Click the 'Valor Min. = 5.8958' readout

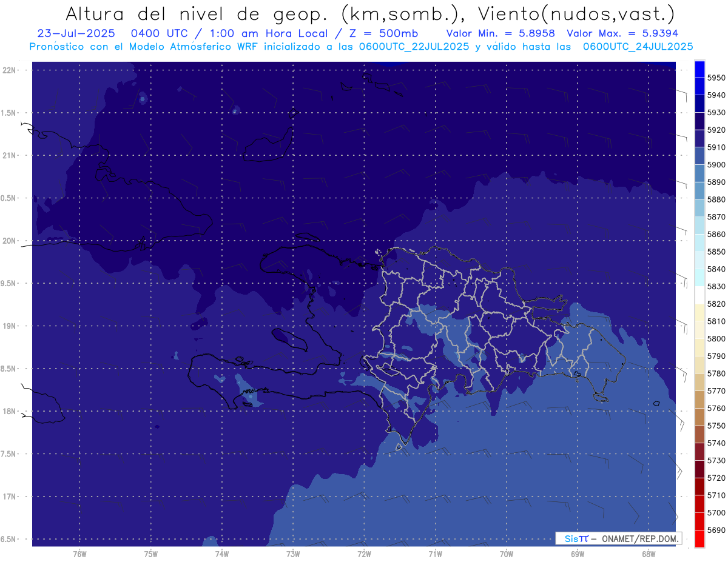point(500,34)
